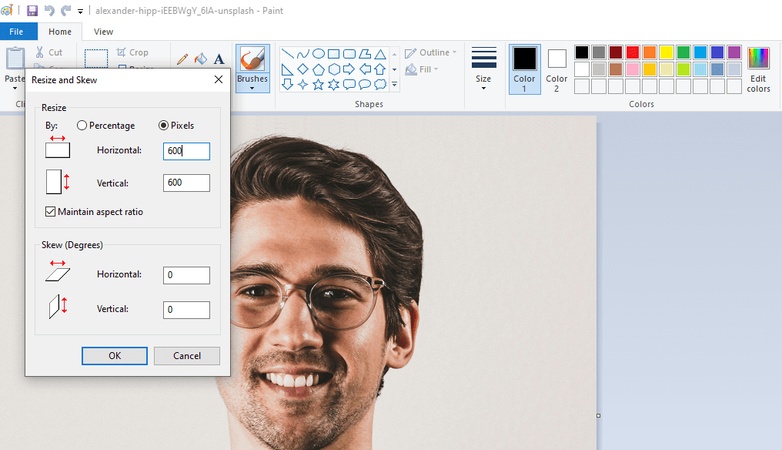The image size is (782, 450).
Task: Pick the Curve shape
Action: (303, 54)
